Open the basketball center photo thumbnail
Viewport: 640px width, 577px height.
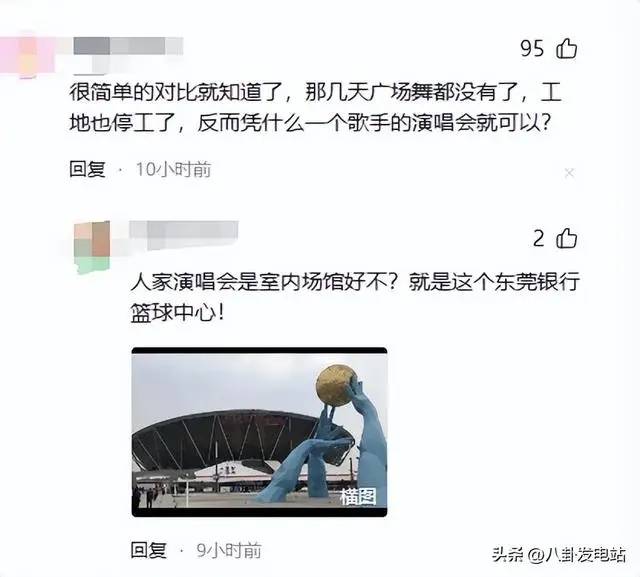click(259, 432)
